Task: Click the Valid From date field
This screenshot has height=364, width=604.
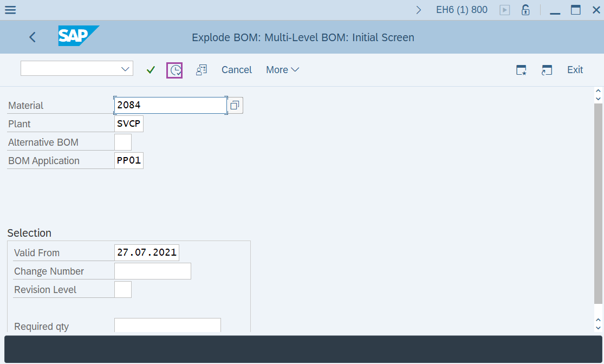Action: coord(146,252)
